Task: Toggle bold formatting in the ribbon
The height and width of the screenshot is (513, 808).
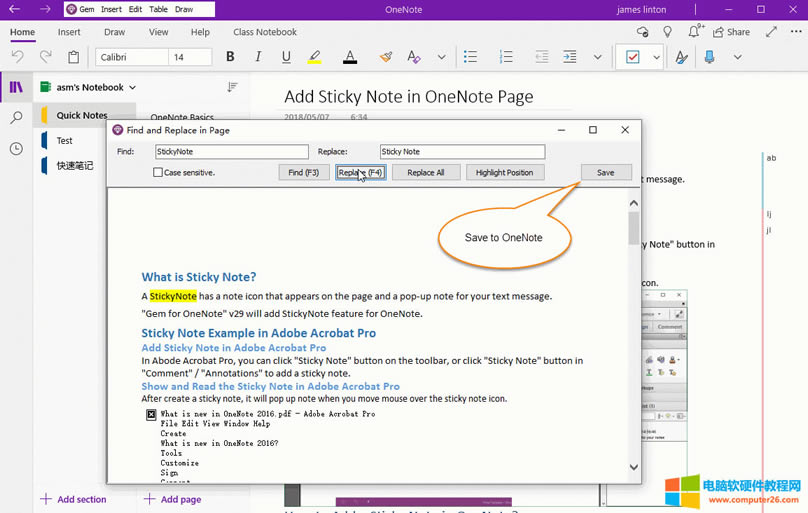Action: tap(231, 57)
